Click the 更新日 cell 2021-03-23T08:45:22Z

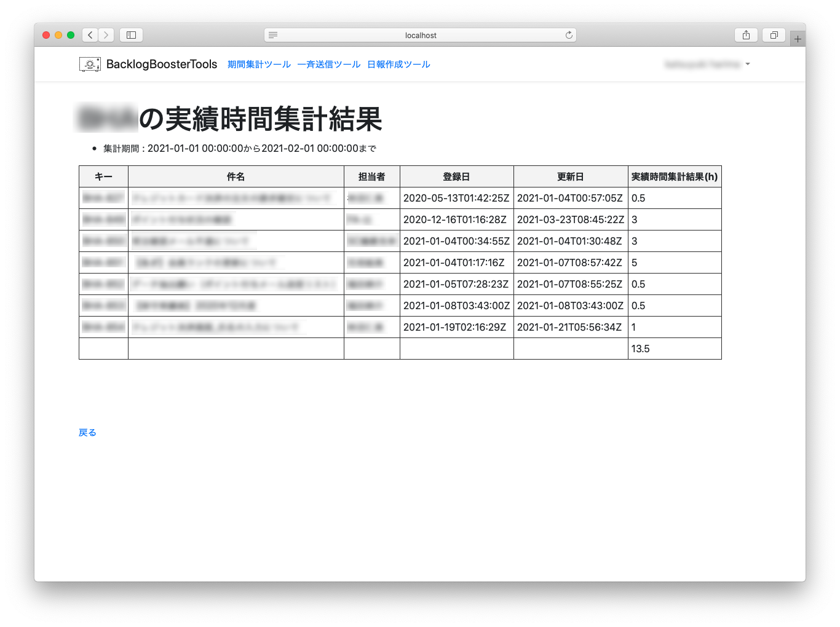click(570, 219)
